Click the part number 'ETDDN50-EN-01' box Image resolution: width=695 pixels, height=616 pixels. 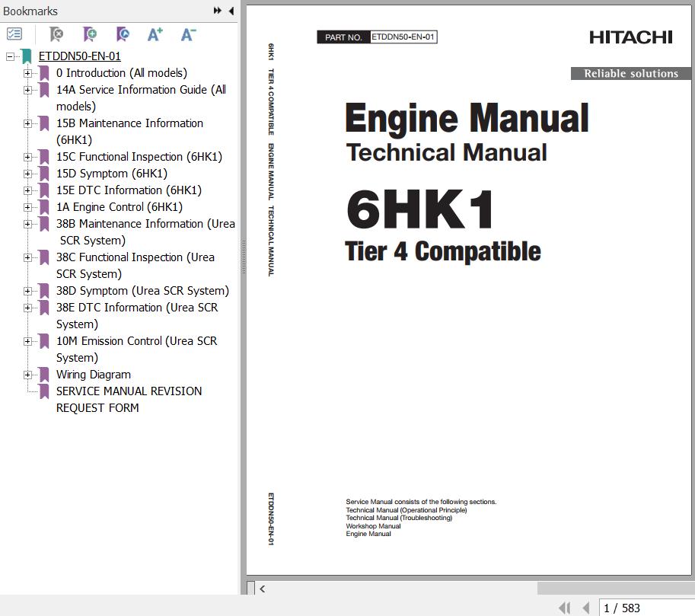(x=403, y=37)
